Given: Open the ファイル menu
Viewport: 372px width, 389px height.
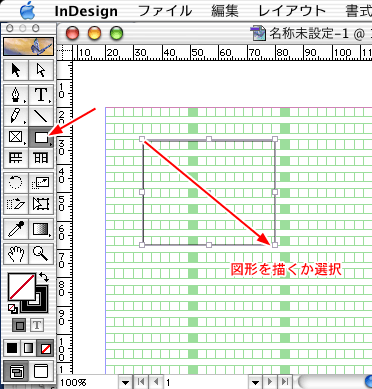Looking at the screenshot, I should (165, 11).
